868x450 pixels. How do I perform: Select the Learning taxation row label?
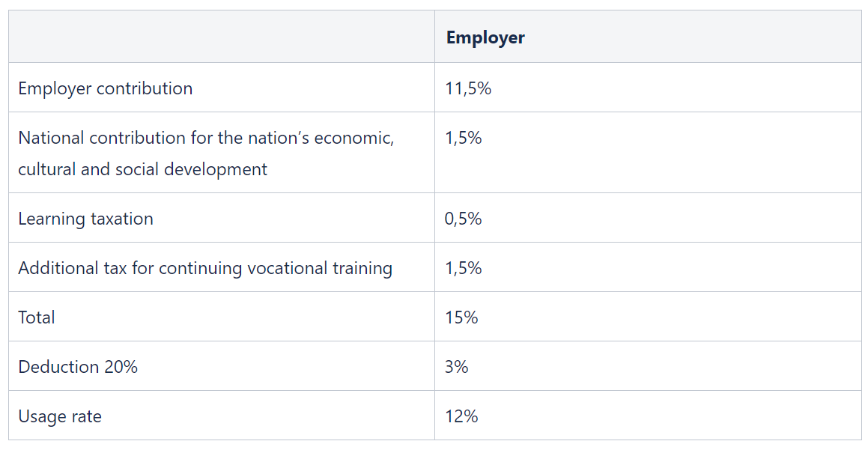86,219
